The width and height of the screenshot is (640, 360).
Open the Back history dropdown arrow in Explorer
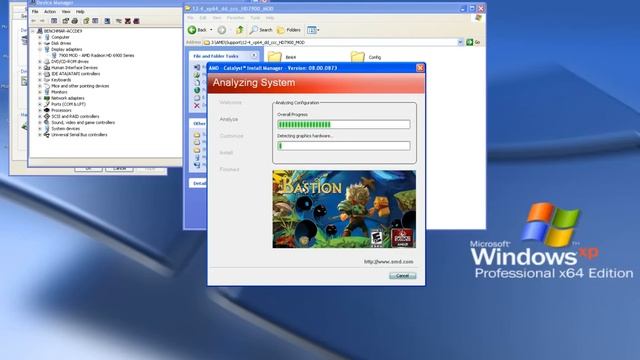(211, 30)
